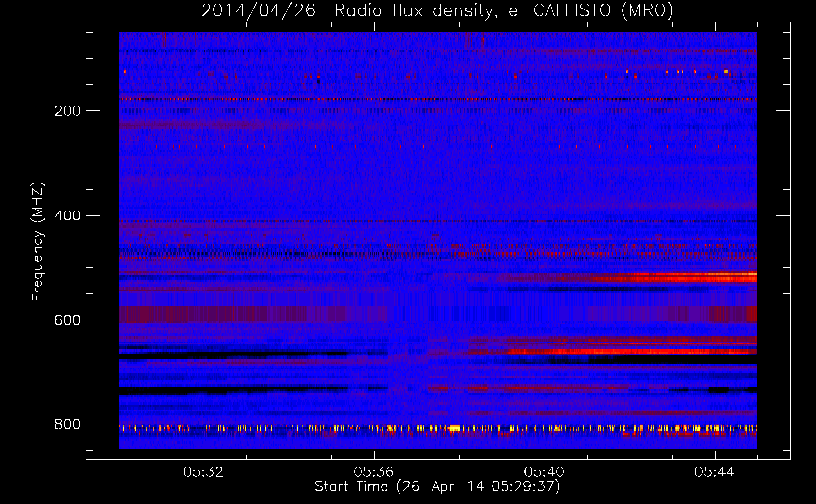Click the plot title "2014/04/26 Radio flux density, e-CALLISTO (MRO)"
Image resolution: width=816 pixels, height=504 pixels.
tap(437, 10)
